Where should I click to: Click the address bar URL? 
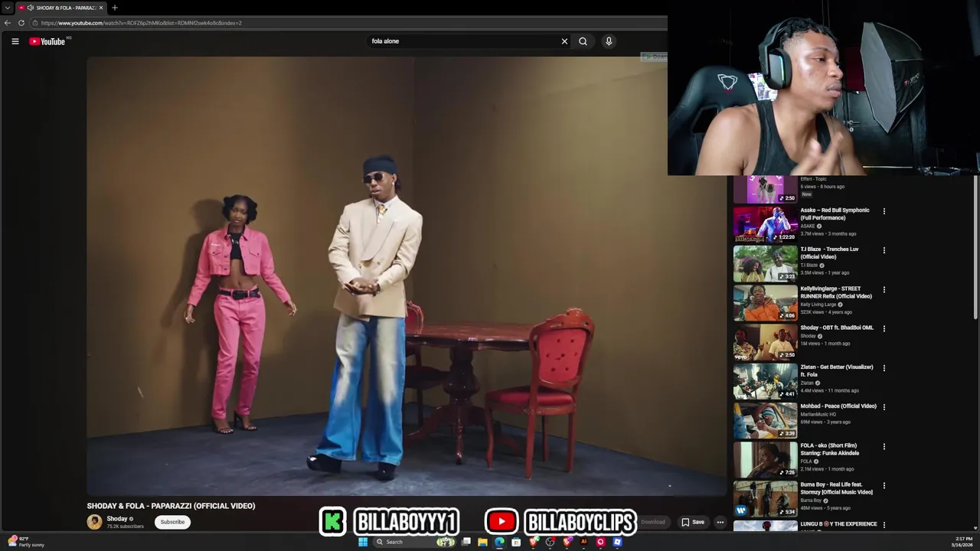click(142, 23)
